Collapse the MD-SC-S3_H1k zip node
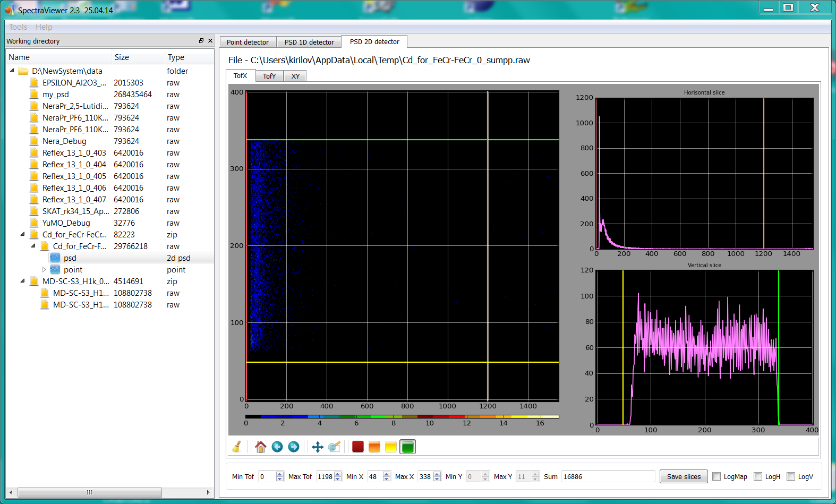This screenshot has width=836, height=504. pos(22,281)
